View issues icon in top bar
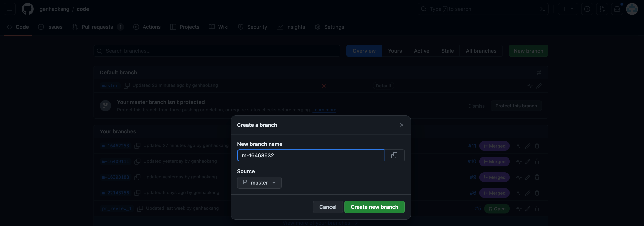The width and height of the screenshot is (644, 226). 587,9
